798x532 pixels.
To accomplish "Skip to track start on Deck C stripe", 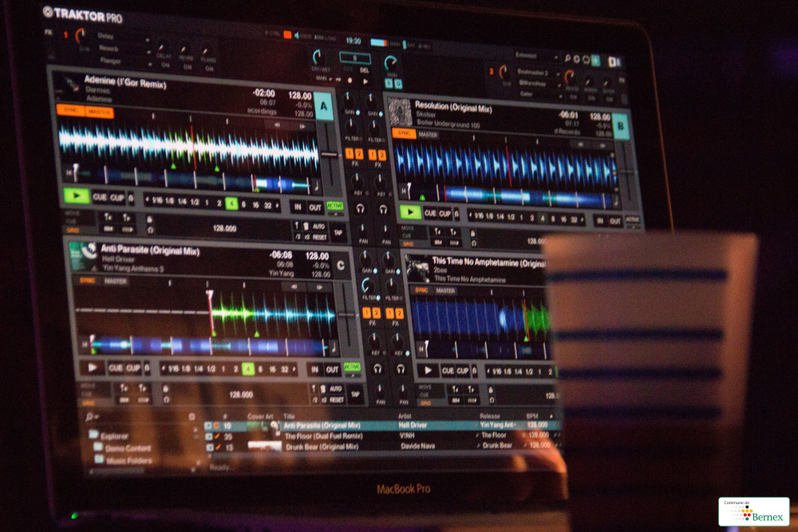I will pyautogui.click(x=85, y=345).
